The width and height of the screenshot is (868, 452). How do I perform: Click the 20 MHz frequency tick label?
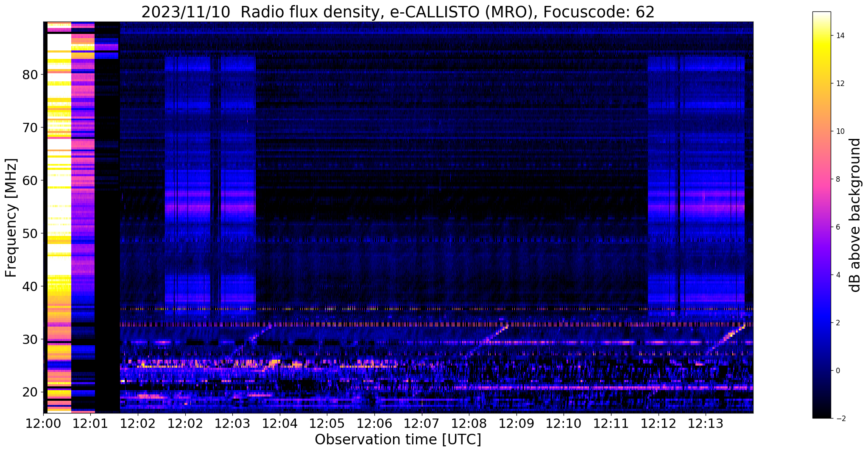click(x=30, y=392)
